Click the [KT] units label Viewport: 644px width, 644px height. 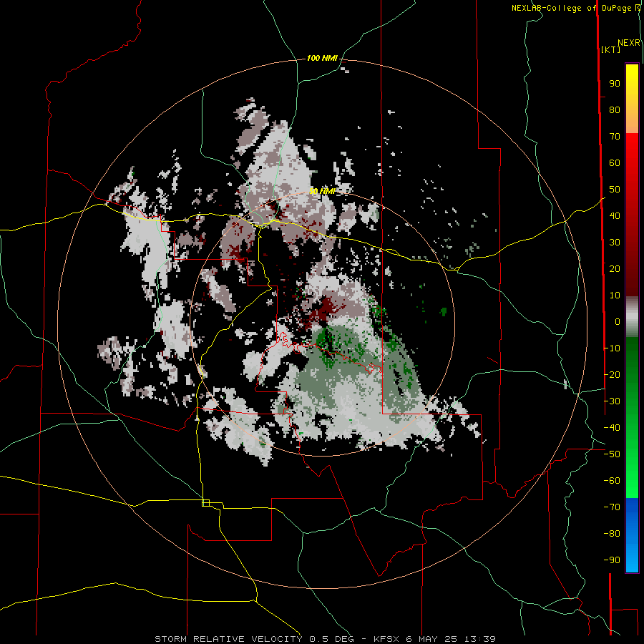click(x=610, y=49)
